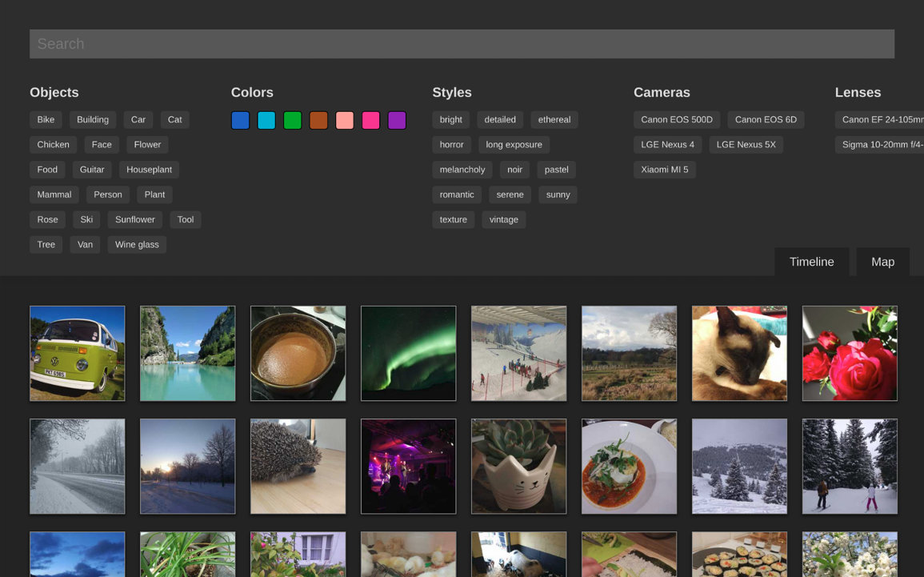Select the Xiaomi MI 5 camera tag
Screen dimensions: 924x577
pos(664,170)
